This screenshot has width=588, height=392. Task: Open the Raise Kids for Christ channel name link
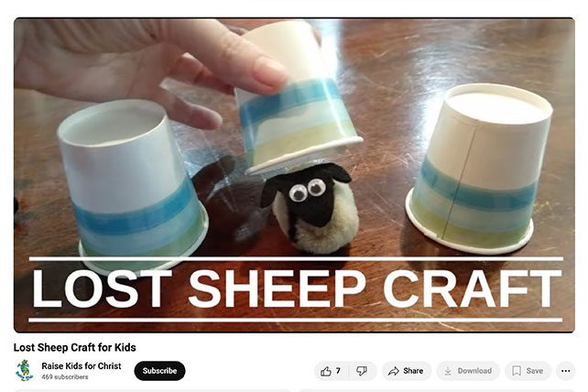click(x=82, y=366)
